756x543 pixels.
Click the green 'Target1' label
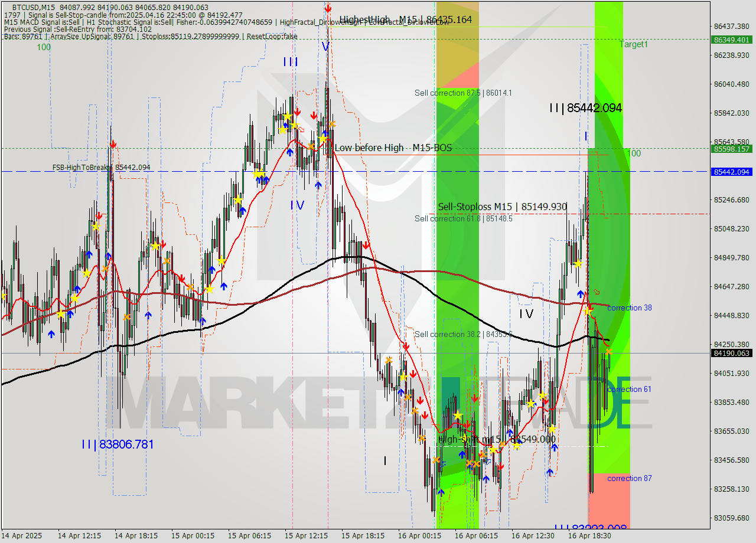coord(633,44)
